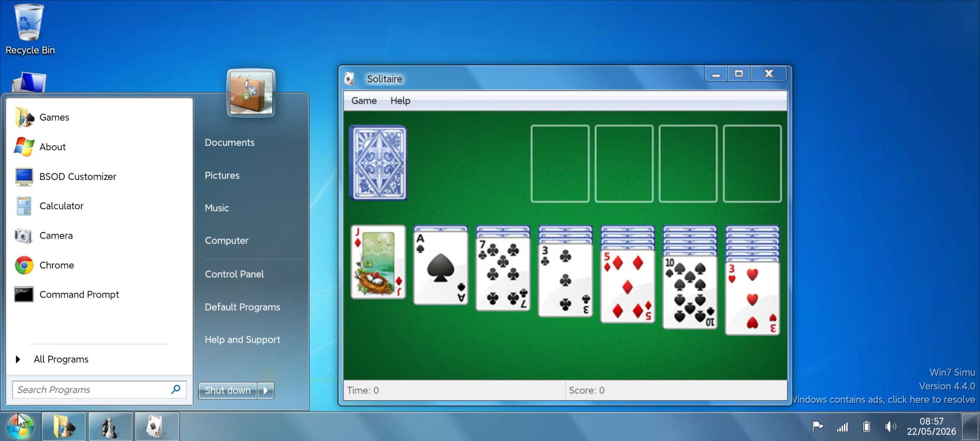Open Documents from Start menu

pos(230,143)
